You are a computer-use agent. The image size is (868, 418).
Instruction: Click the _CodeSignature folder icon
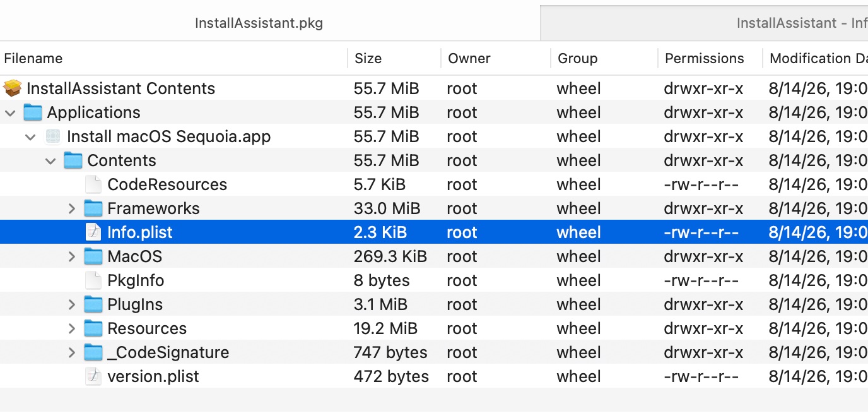click(93, 352)
